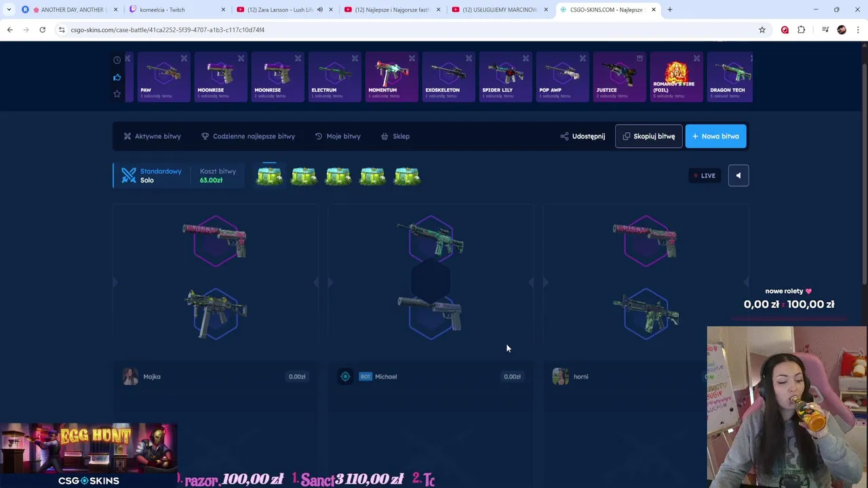Go back in browser history
Image resolution: width=868 pixels, height=488 pixels.
click(x=9, y=30)
